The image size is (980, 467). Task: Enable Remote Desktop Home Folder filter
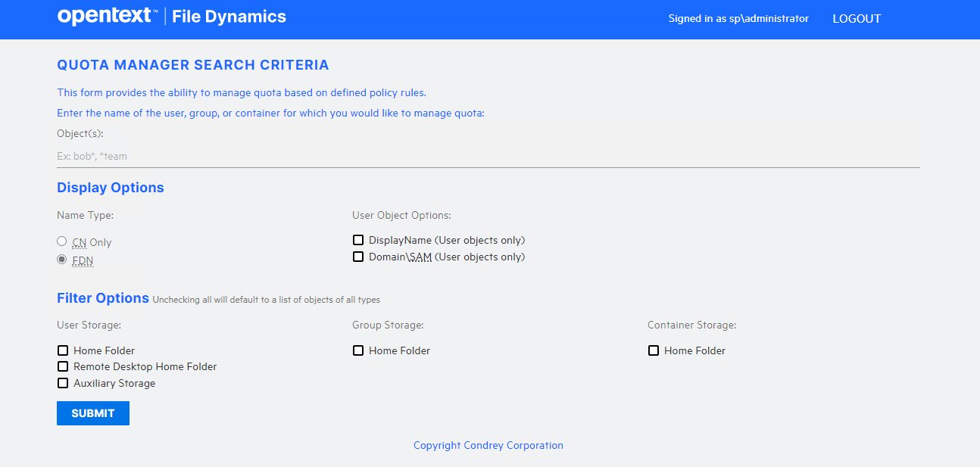point(63,367)
